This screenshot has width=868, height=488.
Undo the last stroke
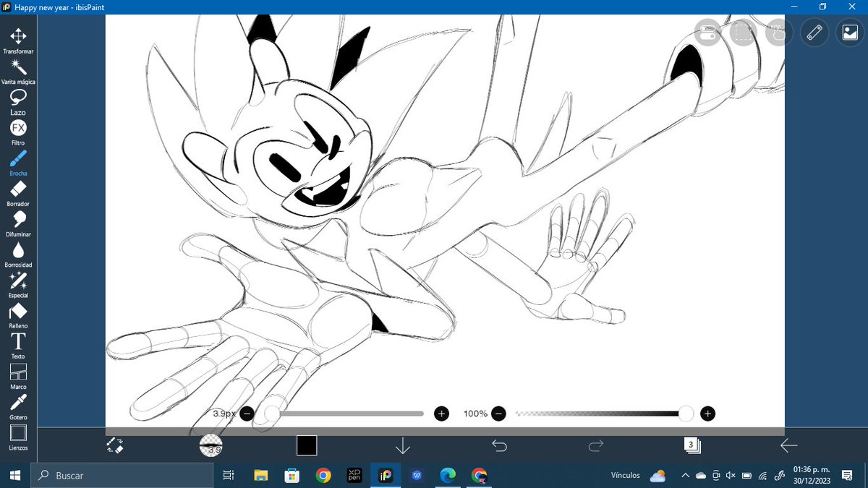499,445
